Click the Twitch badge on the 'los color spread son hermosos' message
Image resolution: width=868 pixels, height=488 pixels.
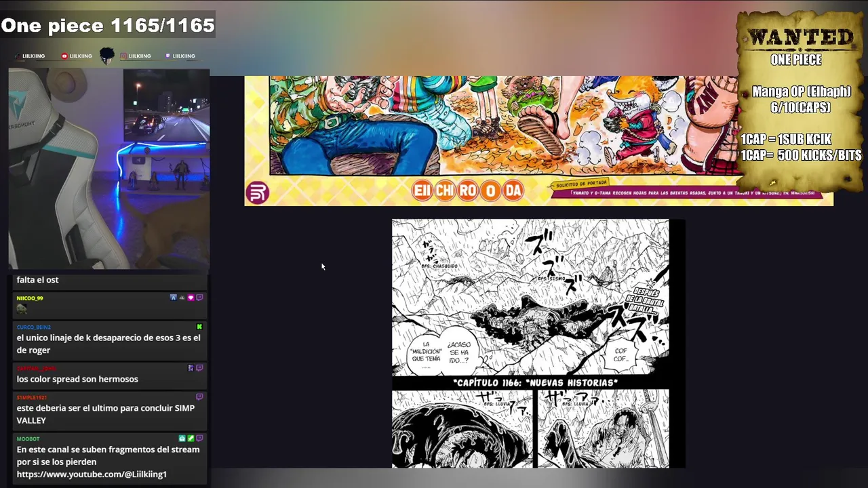click(x=199, y=368)
